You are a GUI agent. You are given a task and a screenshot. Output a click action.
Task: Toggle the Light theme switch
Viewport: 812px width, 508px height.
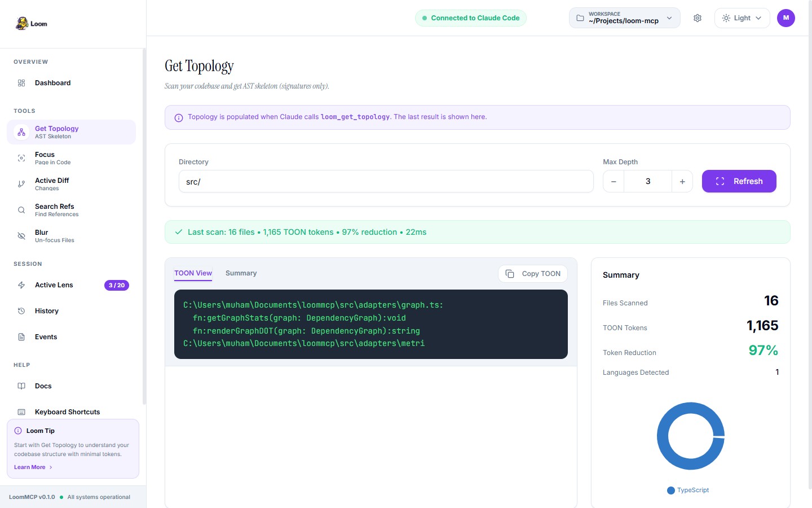click(x=742, y=17)
